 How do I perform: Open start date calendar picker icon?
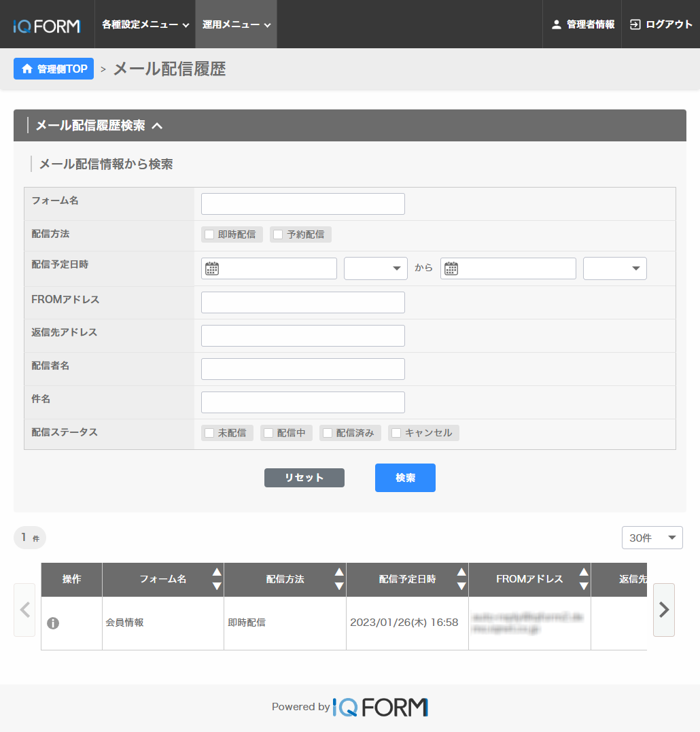pos(212,268)
